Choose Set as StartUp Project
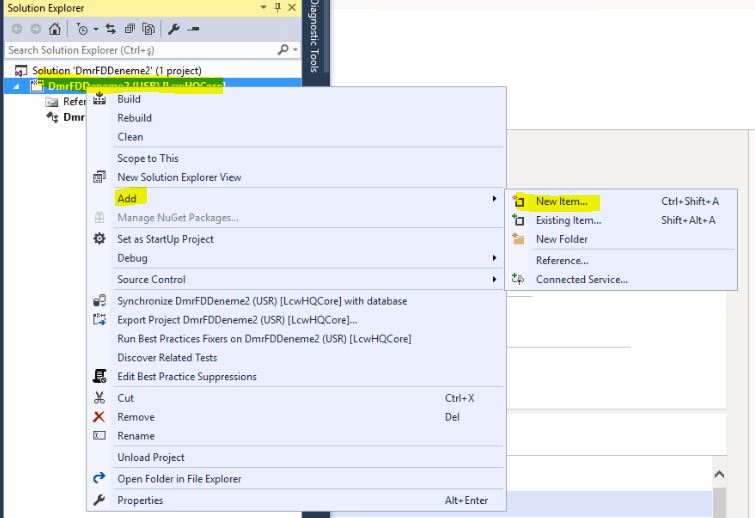Image resolution: width=755 pixels, height=518 pixels. click(x=166, y=239)
